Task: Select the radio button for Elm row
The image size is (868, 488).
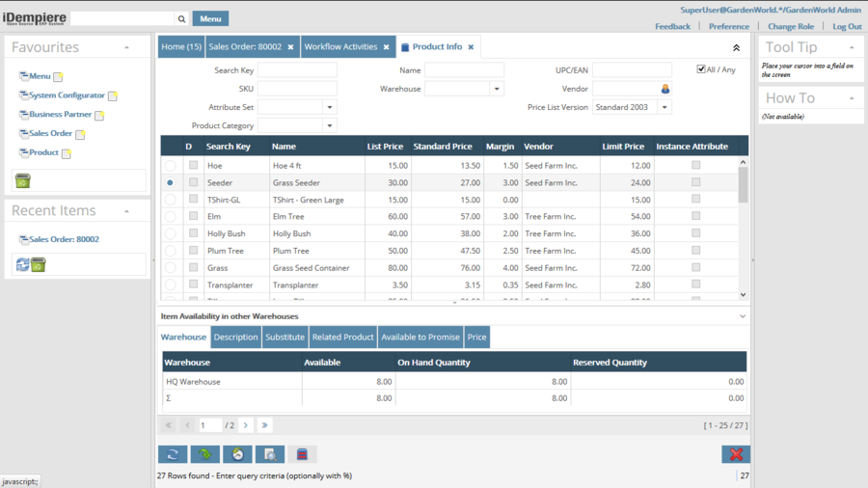Action: coord(170,217)
